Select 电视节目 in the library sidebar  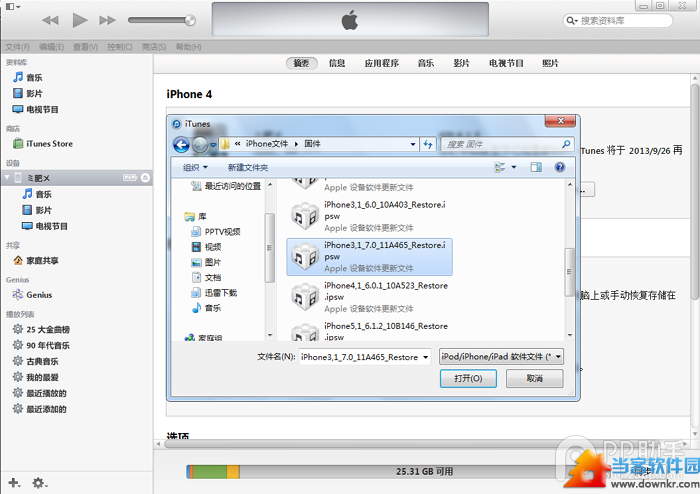(36, 109)
